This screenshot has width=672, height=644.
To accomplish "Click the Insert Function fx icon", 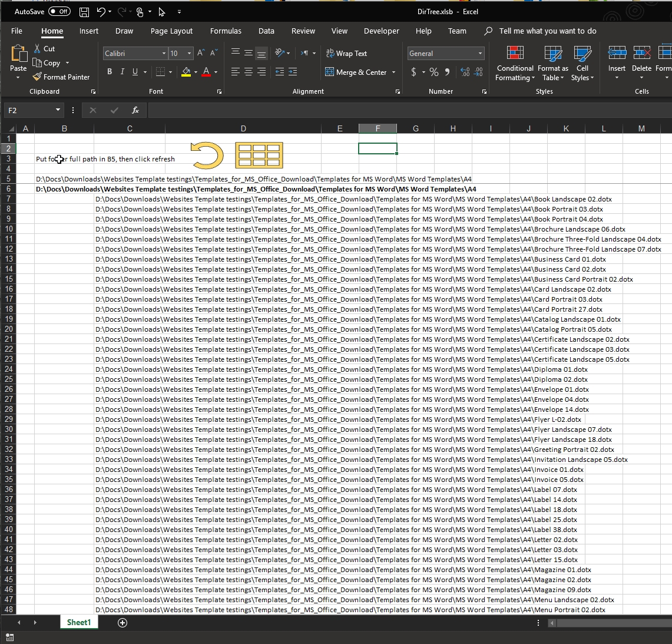I will click(135, 110).
